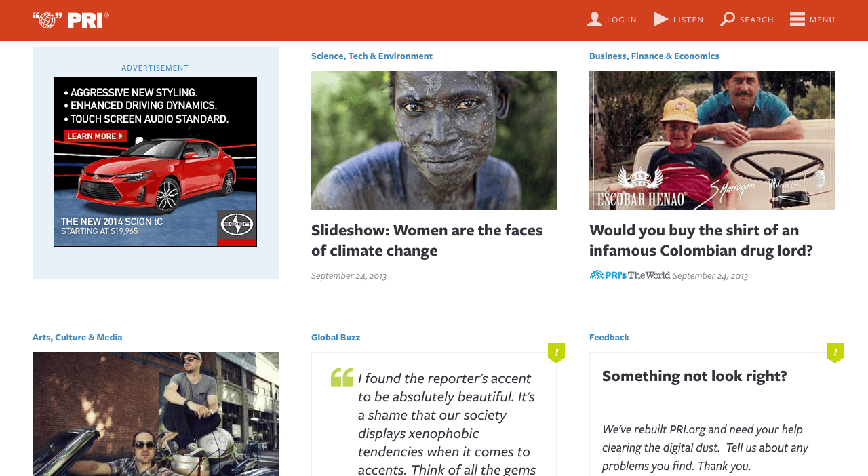Viewport: 868px width, 476px height.
Task: Open Colombian drug lord shirt headline
Action: (x=701, y=240)
